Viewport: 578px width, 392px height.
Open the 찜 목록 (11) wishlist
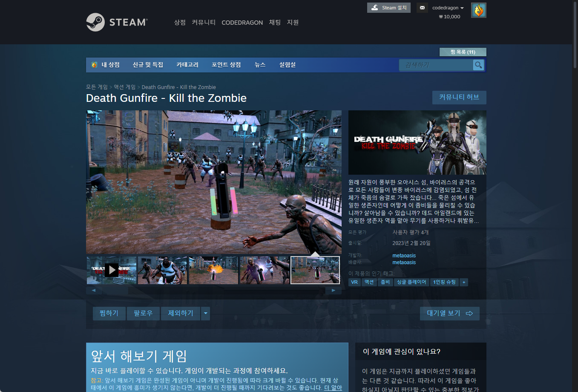click(x=463, y=52)
